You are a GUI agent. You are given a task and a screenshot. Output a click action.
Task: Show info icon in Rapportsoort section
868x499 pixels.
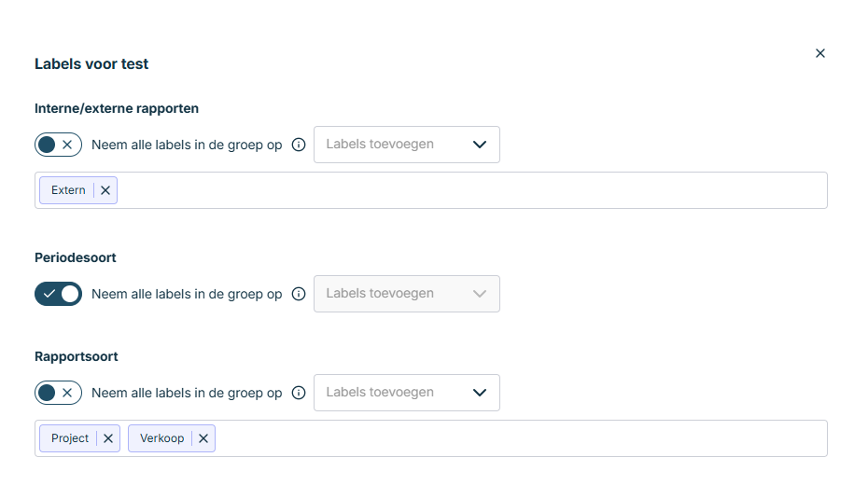pos(299,393)
